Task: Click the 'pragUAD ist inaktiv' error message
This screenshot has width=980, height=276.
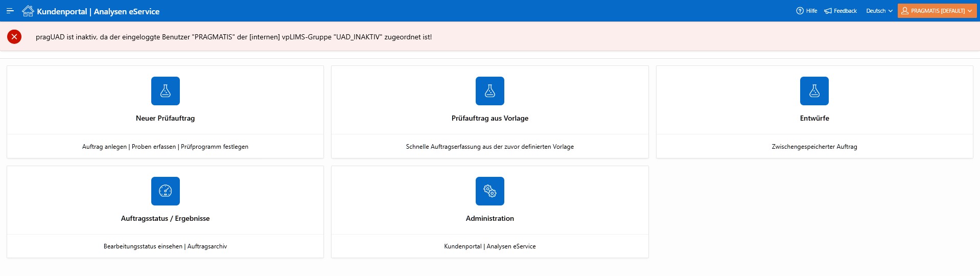Action: point(234,37)
